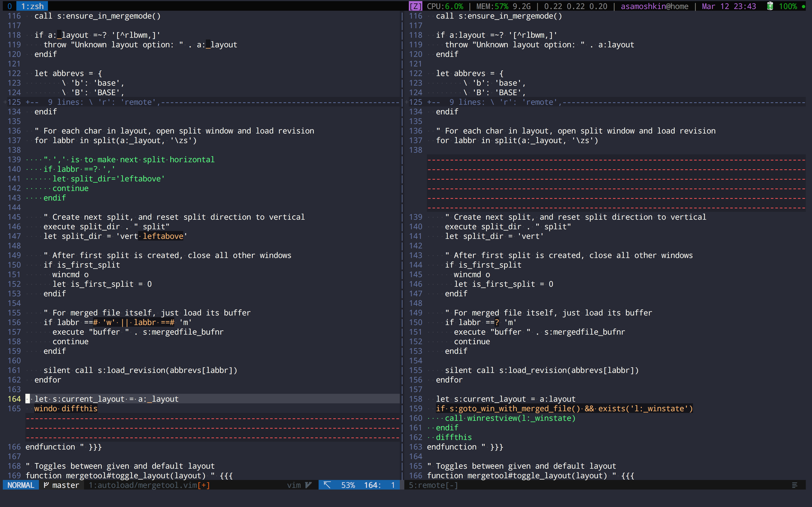
Task: Click the lines icon in remote statusline
Action: pos(794,485)
